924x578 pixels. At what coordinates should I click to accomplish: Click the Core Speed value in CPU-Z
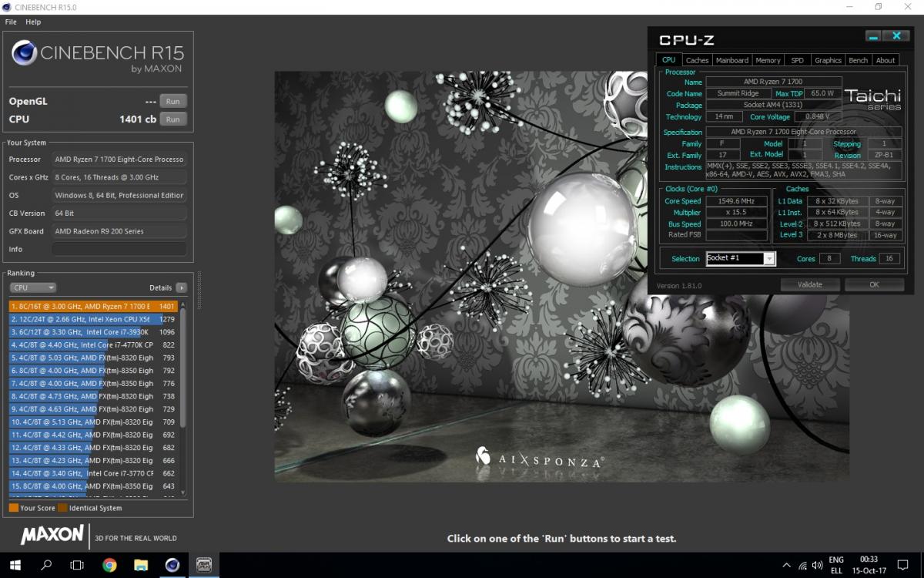coord(736,201)
